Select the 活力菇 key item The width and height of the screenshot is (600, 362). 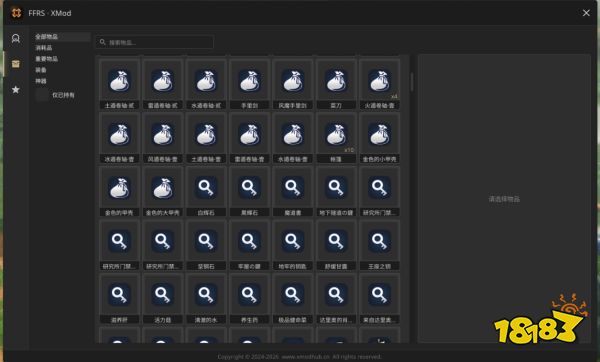(163, 298)
